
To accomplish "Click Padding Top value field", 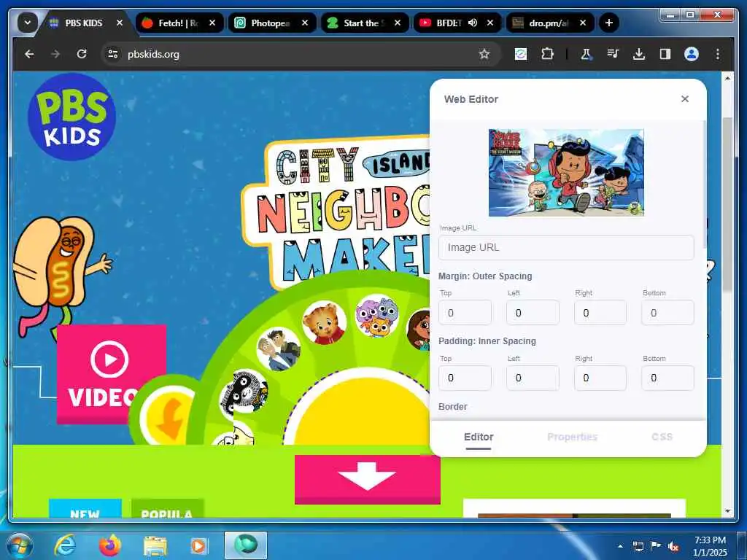I will 465,378.
